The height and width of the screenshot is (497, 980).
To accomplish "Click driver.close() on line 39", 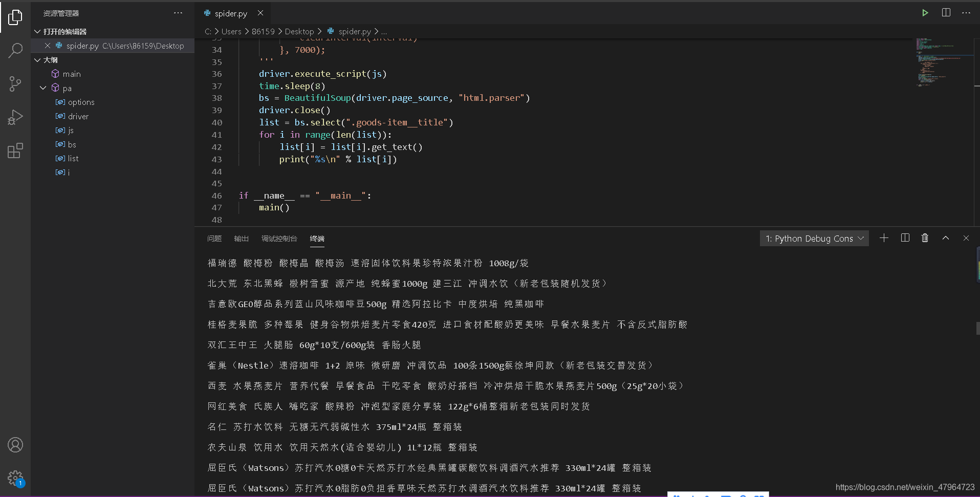I will (x=294, y=110).
